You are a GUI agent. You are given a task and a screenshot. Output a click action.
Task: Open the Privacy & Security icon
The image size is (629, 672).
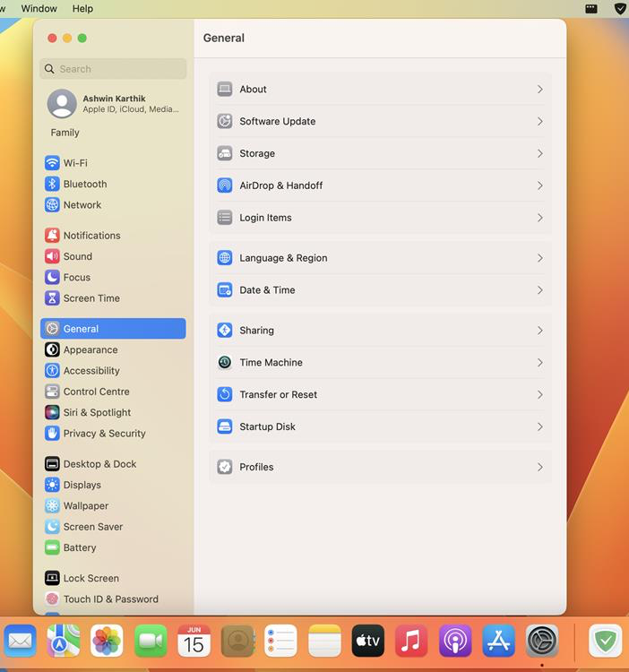pyautogui.click(x=52, y=434)
